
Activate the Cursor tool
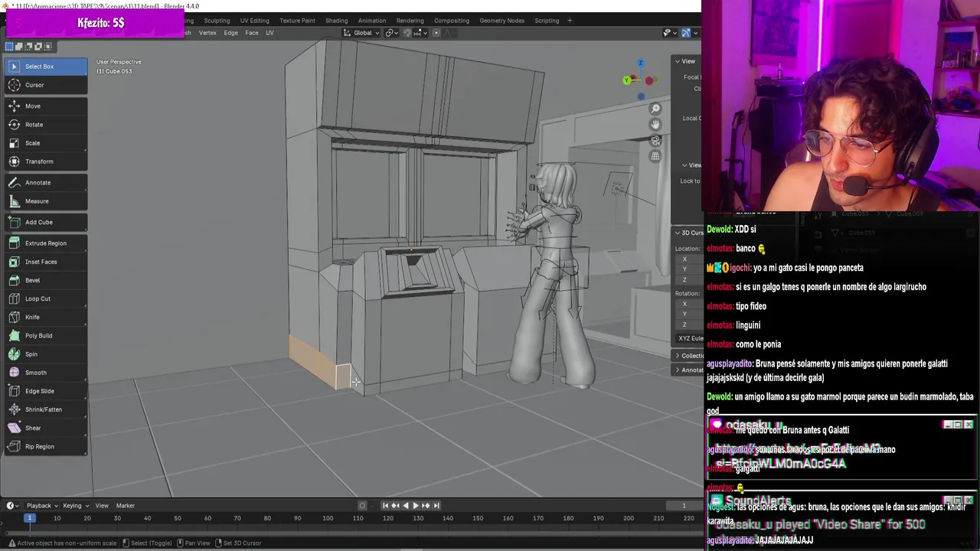point(45,85)
